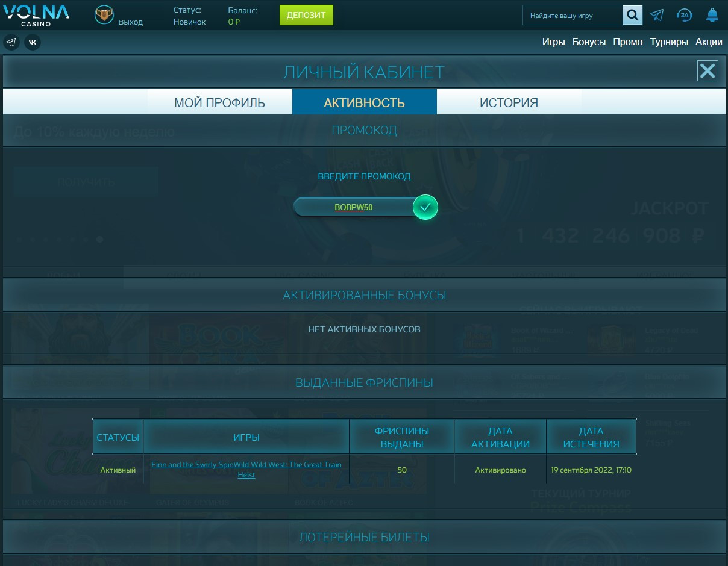
Task: Click the Volna Casino logo
Action: pyautogui.click(x=36, y=15)
